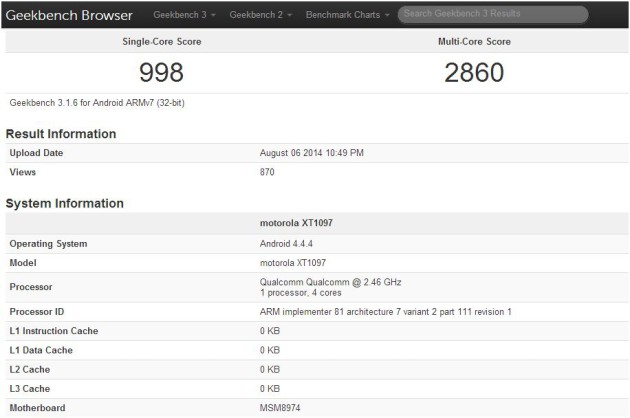Select the Single-Core Score value 998
Viewport: 630px width, 418px height.
point(162,73)
